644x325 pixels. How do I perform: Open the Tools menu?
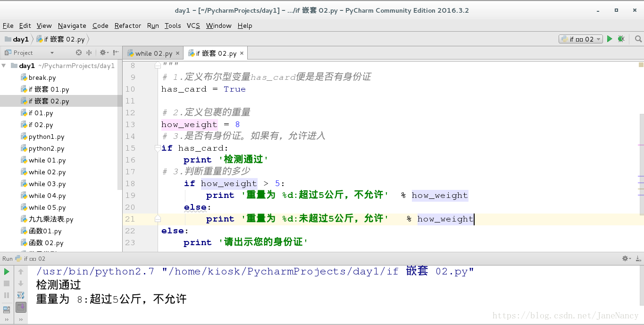(x=173, y=26)
